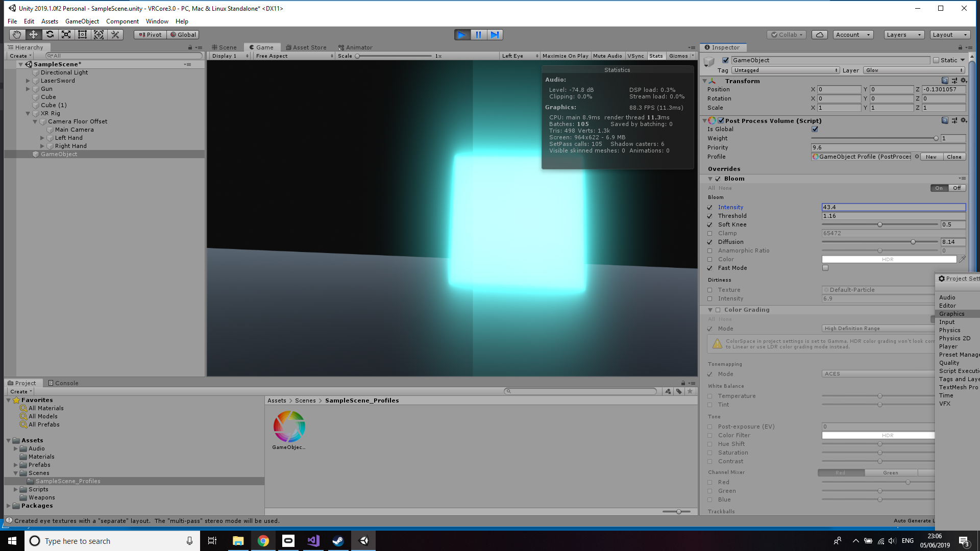Open the Window menu

click(x=157, y=21)
